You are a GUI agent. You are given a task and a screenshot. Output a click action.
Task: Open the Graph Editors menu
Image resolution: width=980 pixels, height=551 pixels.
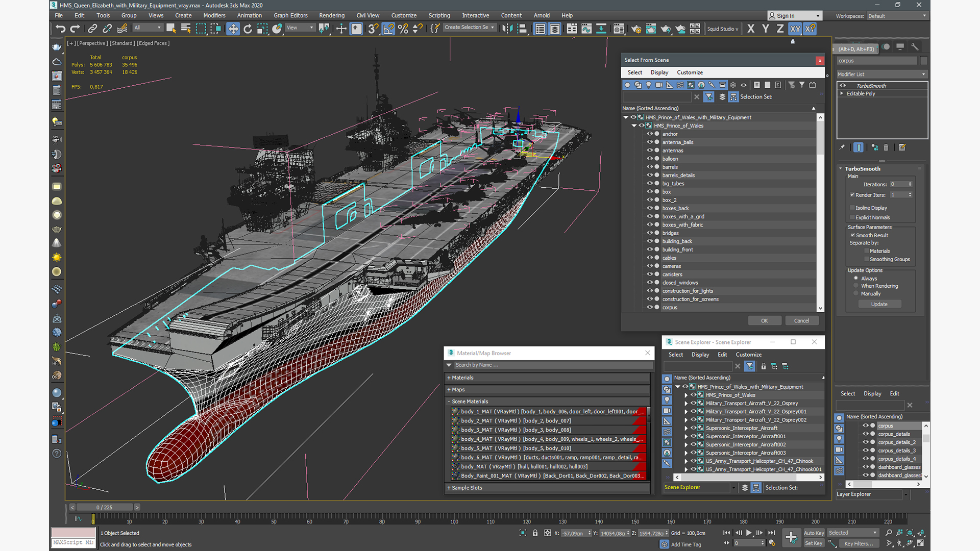(290, 15)
